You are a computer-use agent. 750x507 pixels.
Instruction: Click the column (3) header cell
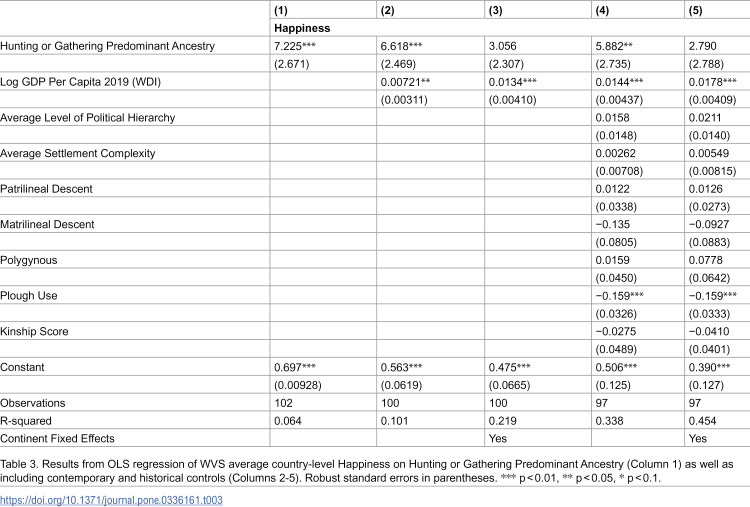coord(538,10)
